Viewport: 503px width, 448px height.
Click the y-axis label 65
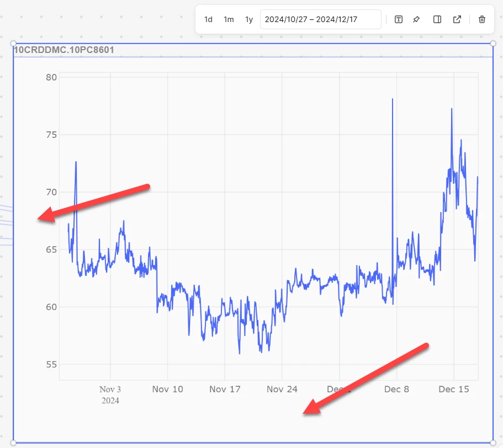point(51,249)
